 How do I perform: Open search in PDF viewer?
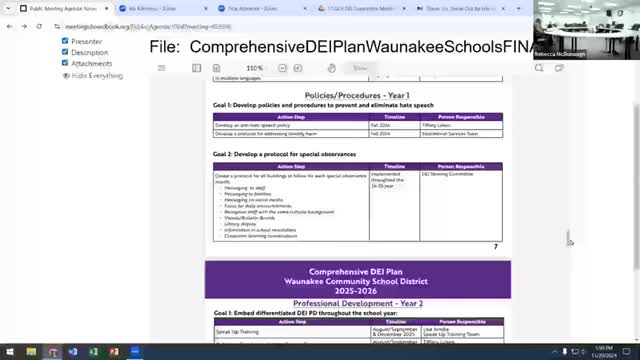pyautogui.click(x=539, y=68)
